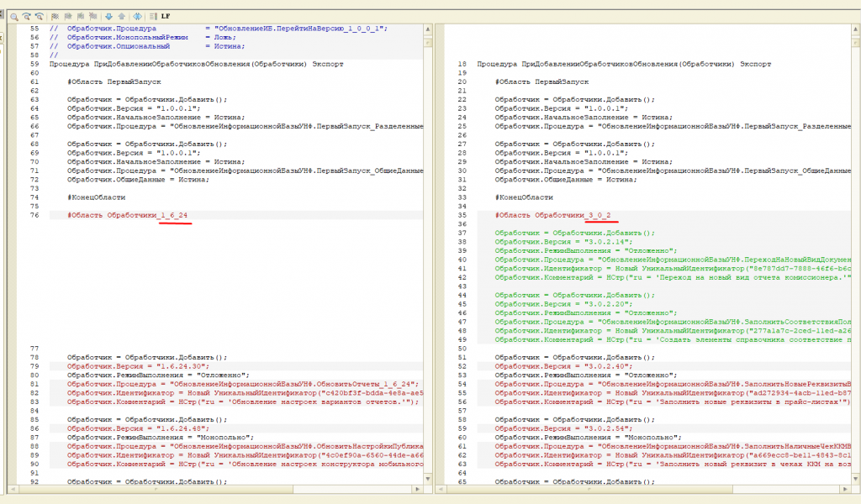
Task: Click left line 72 'Обработчик.ОбщиеДанные = Истина;'
Action: click(x=138, y=180)
